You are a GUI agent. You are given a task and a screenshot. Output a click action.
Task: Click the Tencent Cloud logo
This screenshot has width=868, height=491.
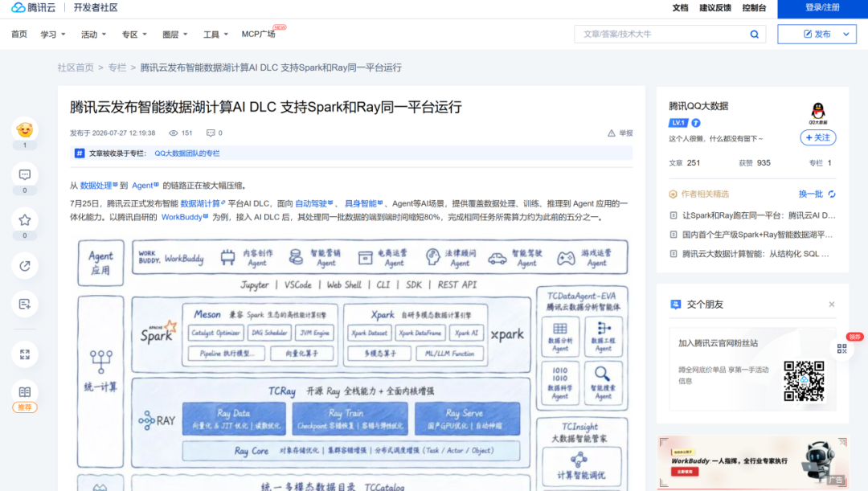point(33,8)
